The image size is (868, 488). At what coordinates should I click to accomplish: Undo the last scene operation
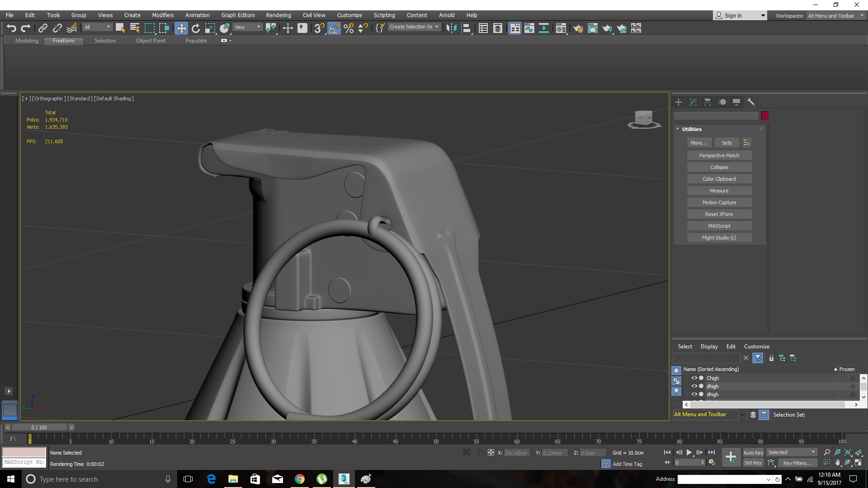[11, 28]
